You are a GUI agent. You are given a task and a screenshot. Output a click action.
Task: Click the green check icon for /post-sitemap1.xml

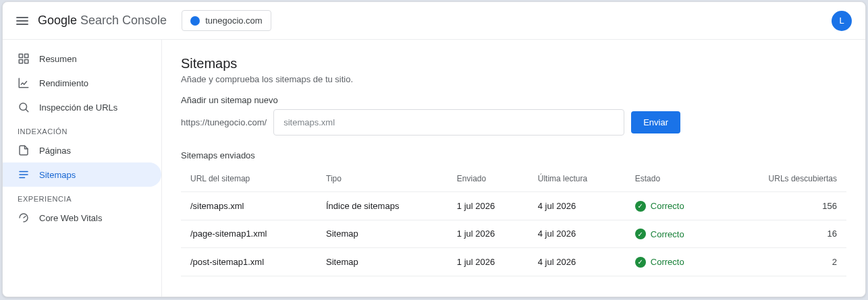[x=641, y=262]
